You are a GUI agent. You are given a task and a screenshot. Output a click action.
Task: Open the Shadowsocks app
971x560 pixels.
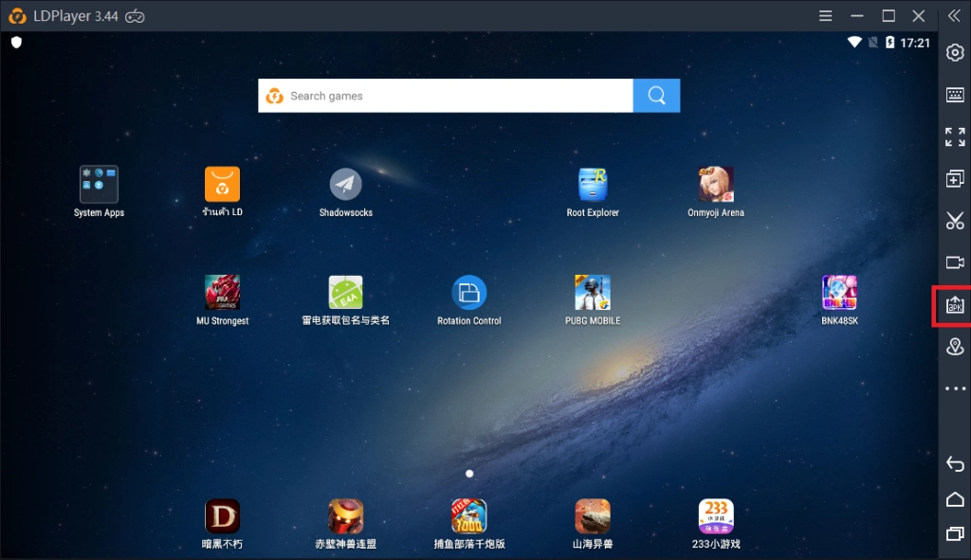[345, 185]
